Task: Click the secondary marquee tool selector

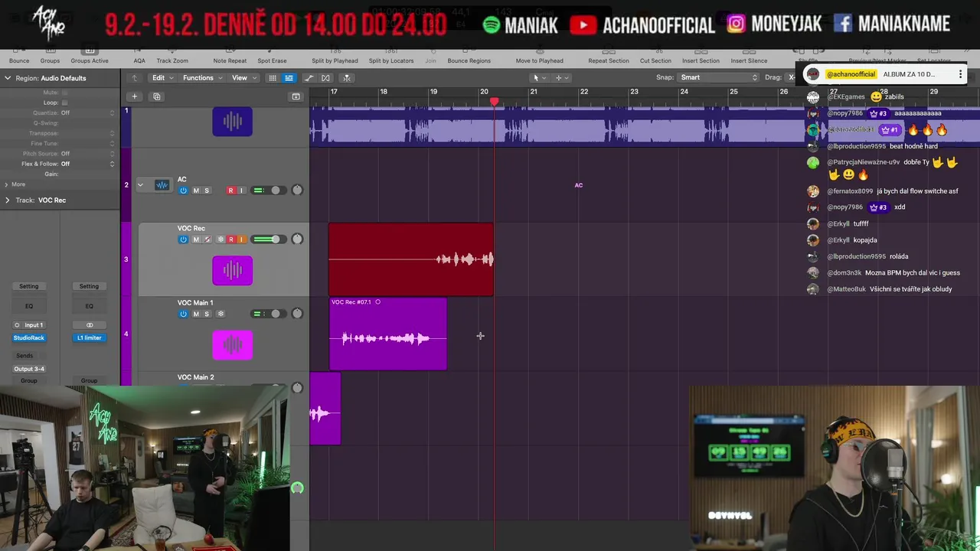Action: 561,78
